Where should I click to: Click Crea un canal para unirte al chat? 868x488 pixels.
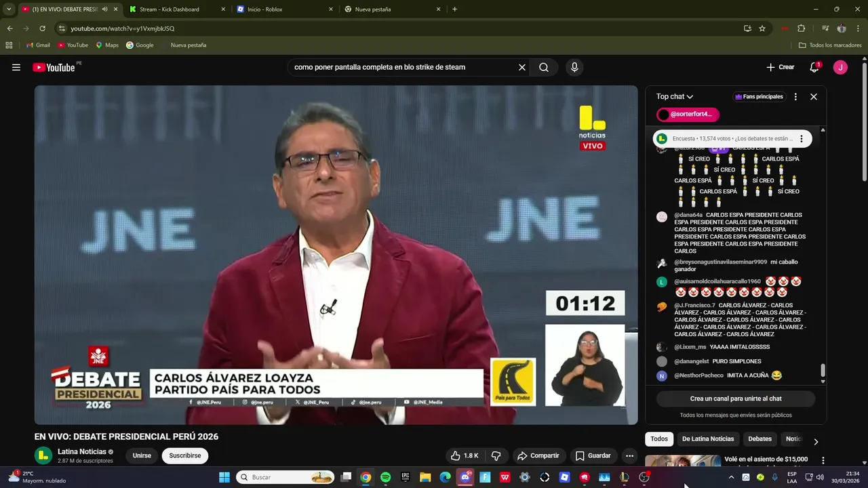click(x=736, y=399)
